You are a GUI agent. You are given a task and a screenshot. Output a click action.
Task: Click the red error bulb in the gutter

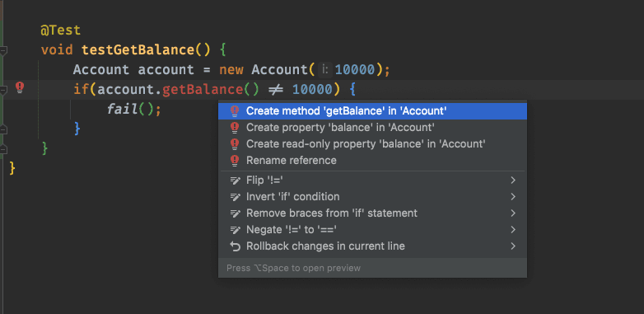(x=20, y=87)
